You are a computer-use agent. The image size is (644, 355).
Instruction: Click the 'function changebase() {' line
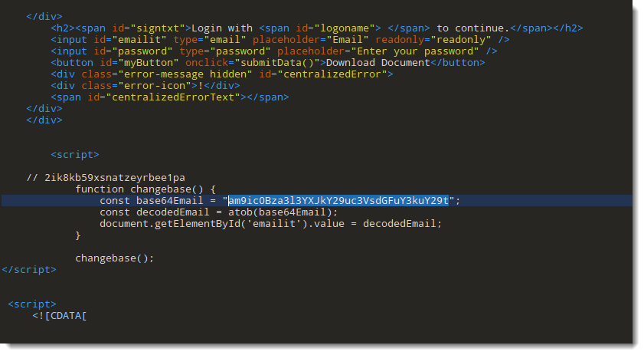[145, 189]
